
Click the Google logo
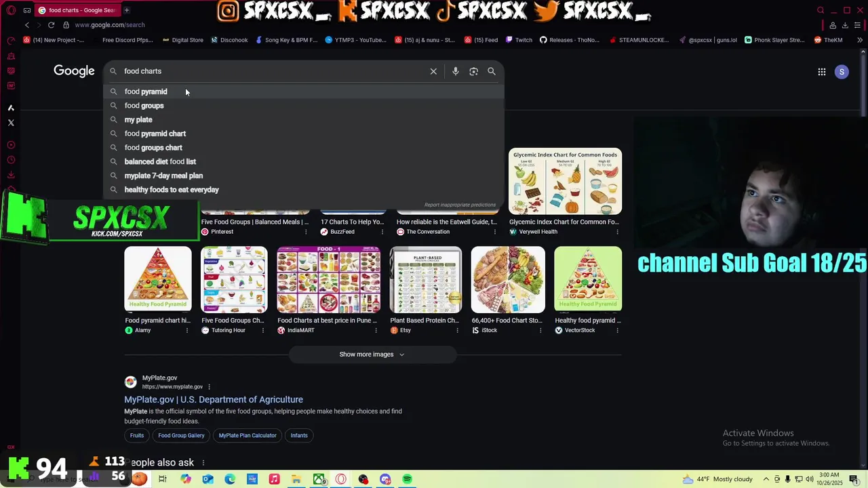point(74,71)
